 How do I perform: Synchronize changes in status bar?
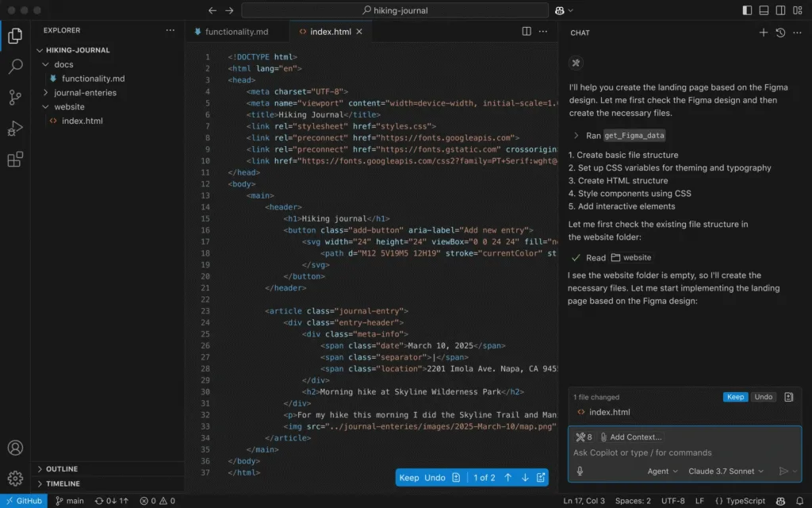coord(111,501)
